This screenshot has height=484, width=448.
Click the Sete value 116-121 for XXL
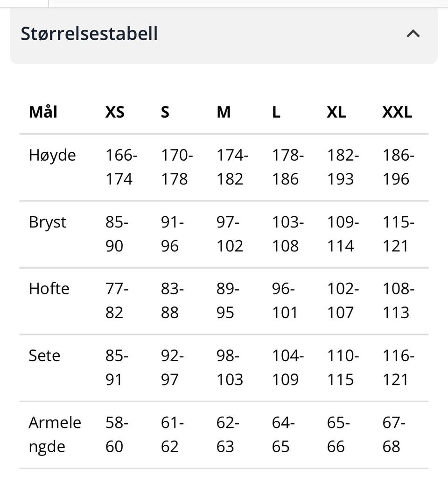tap(399, 368)
